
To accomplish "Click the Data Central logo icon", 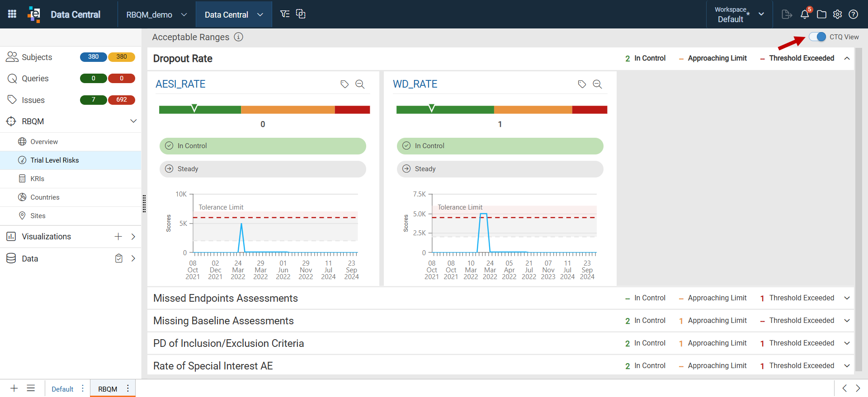I will pos(34,14).
